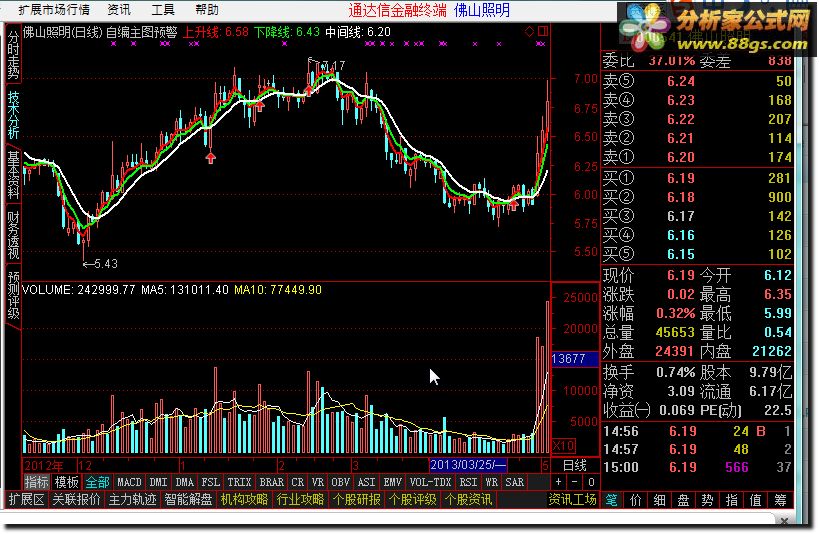Click the close X at bottom right corner

tap(783, 521)
